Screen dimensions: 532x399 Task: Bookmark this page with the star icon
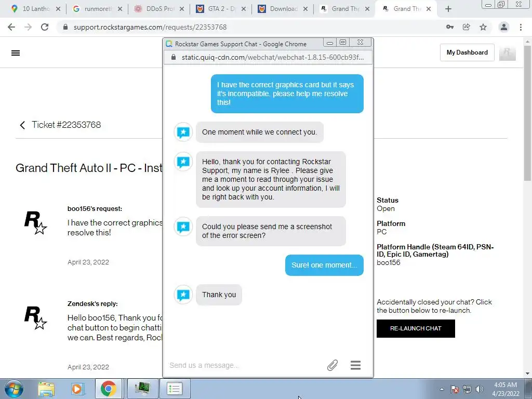483,27
